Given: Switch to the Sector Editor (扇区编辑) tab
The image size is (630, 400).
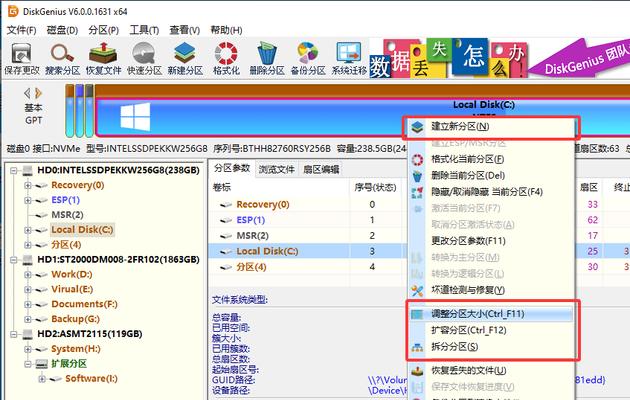Looking at the screenshot, I should pyautogui.click(x=321, y=169).
